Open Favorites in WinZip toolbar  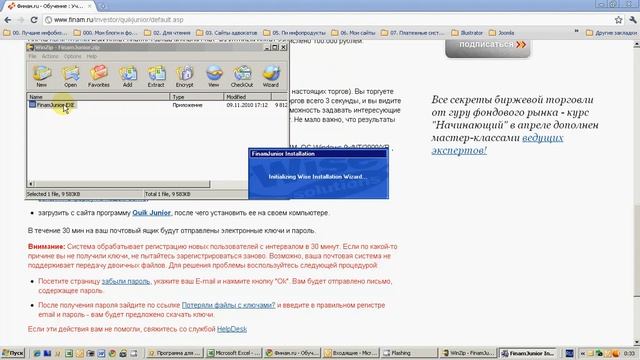(x=99, y=76)
